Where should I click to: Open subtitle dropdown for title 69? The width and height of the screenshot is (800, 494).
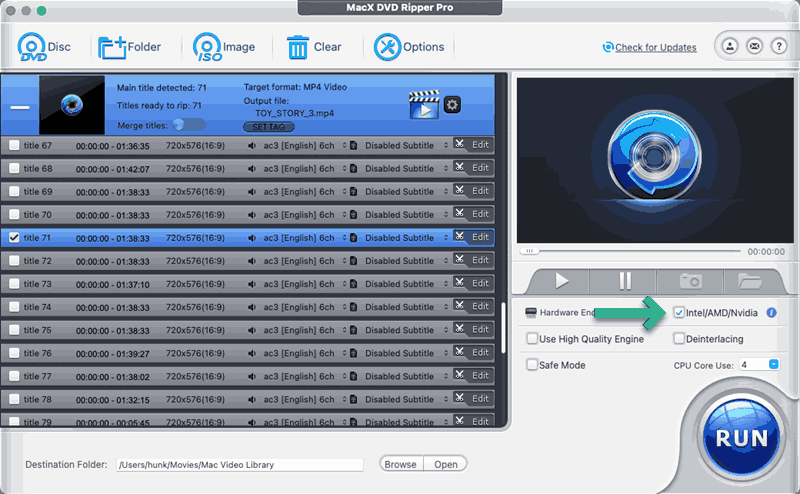446,191
